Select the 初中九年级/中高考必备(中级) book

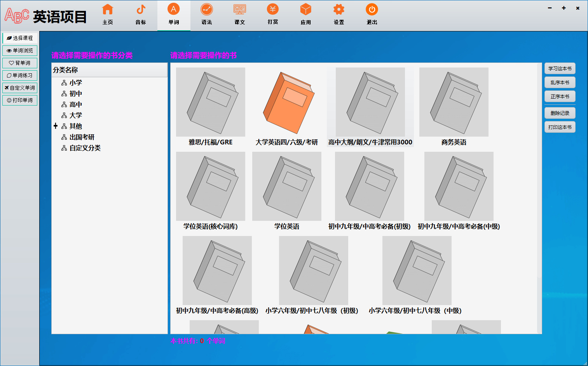[459, 191]
